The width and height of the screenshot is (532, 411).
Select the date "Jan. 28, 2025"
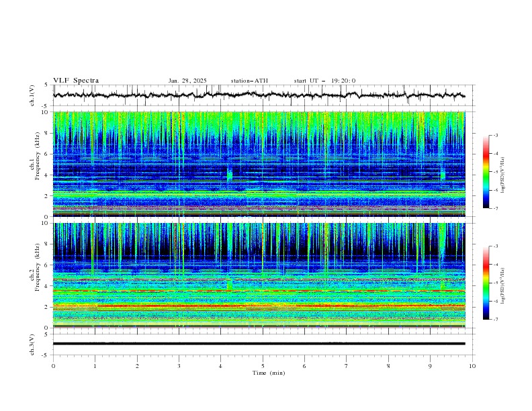187,81
